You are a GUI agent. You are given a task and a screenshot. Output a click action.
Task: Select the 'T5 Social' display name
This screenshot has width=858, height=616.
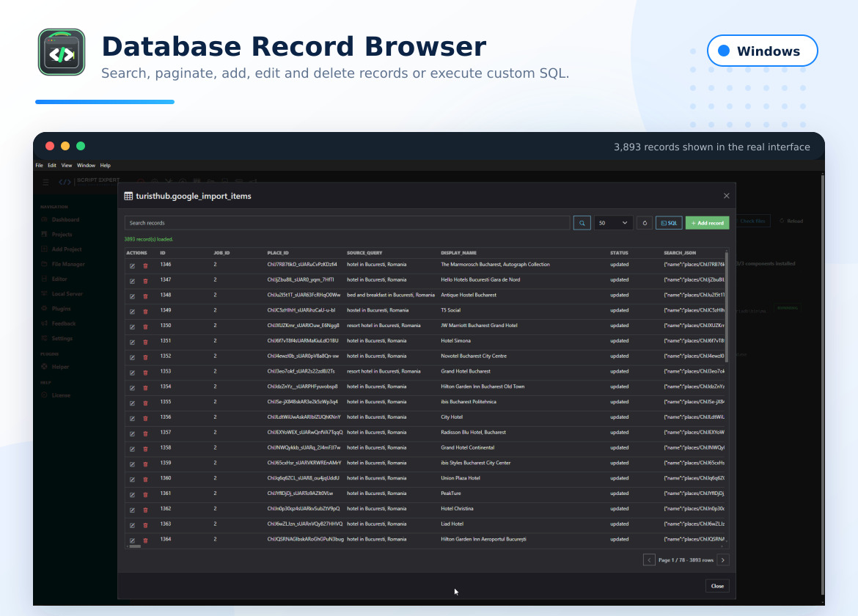(x=451, y=310)
